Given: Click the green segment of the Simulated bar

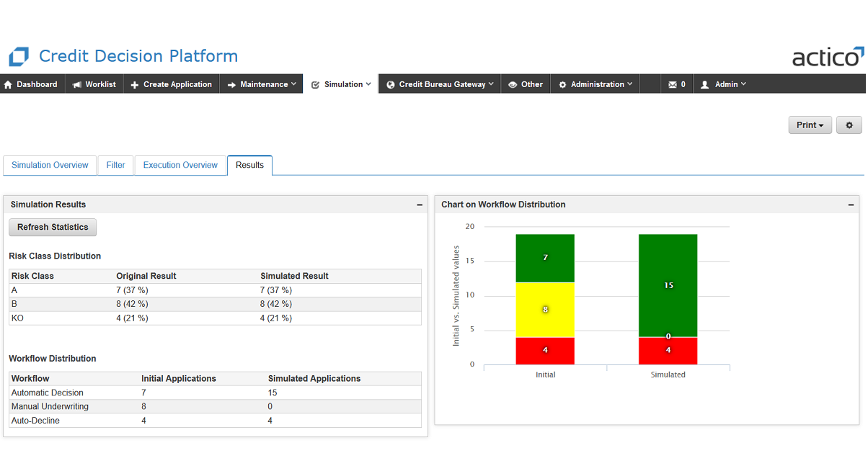Looking at the screenshot, I should click(x=668, y=284).
